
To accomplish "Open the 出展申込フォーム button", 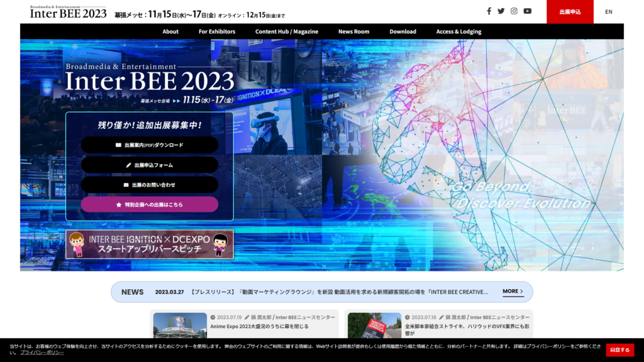I will coord(150,165).
